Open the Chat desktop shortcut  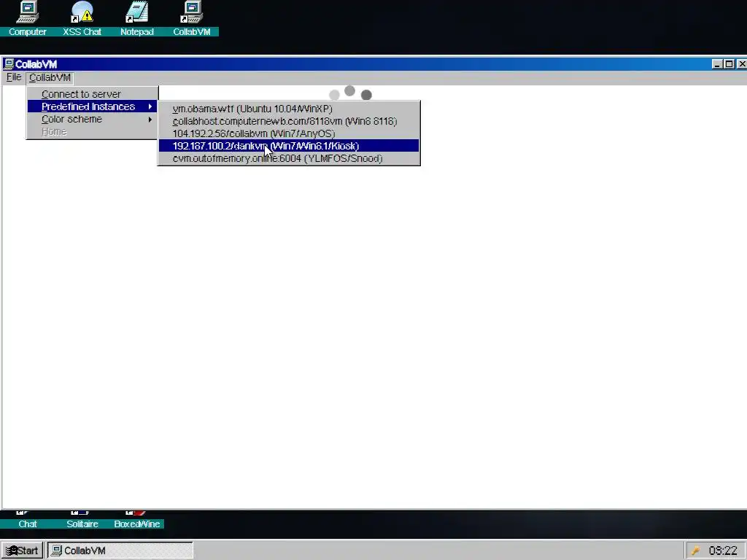pyautogui.click(x=27, y=520)
